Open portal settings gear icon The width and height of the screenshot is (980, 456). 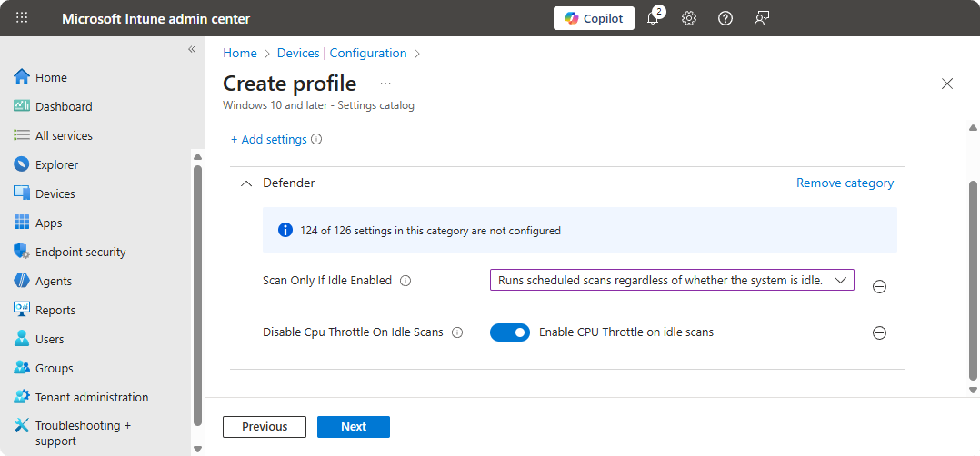(689, 18)
